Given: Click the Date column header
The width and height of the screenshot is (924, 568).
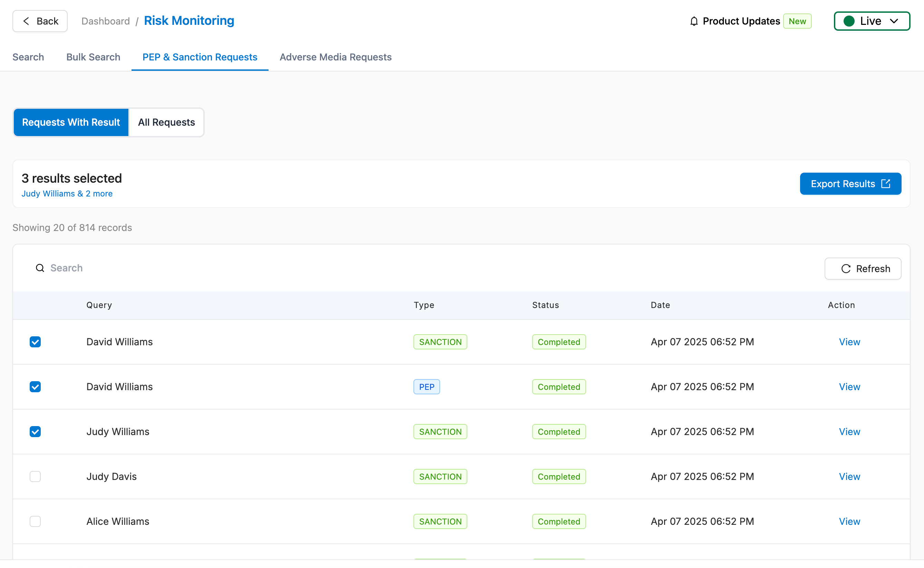Looking at the screenshot, I should 660,305.
